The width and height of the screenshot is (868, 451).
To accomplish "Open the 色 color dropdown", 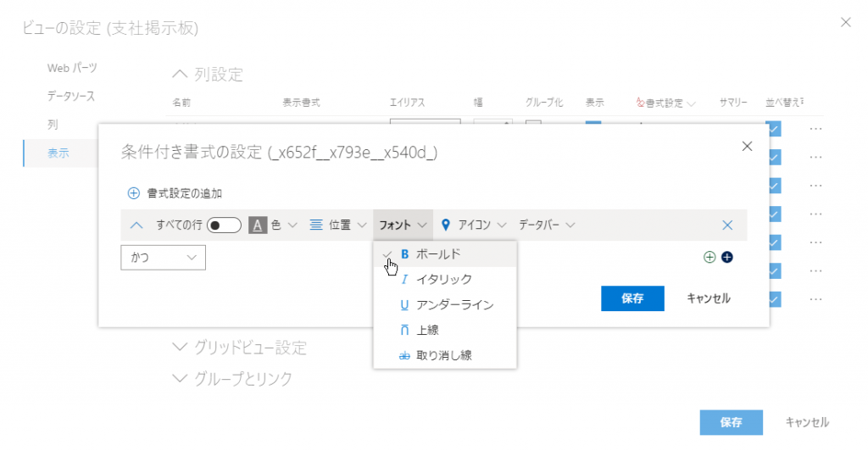I will pos(274,225).
